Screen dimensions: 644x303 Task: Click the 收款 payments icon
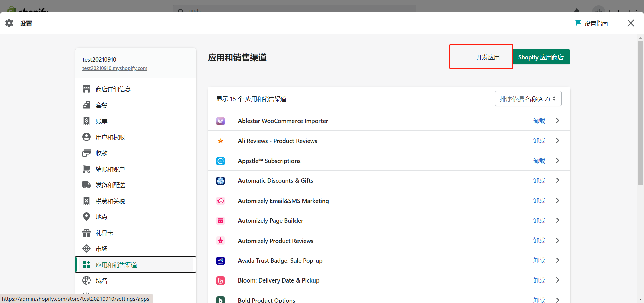(x=87, y=153)
